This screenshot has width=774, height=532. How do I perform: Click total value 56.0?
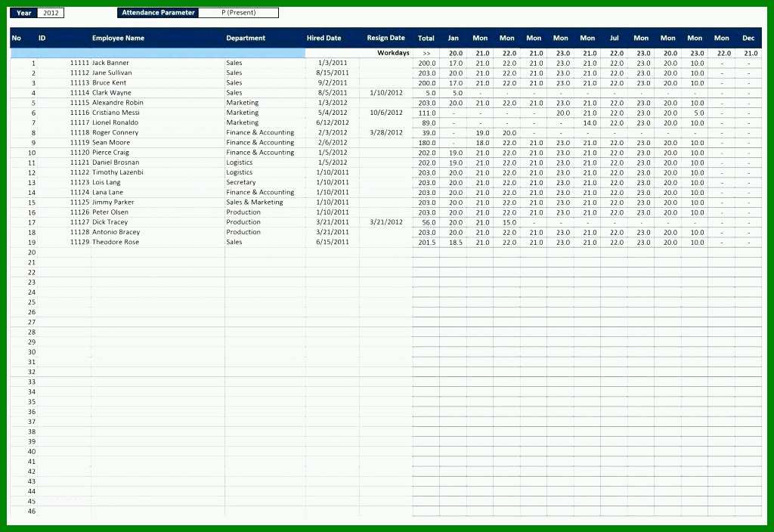[429, 223]
